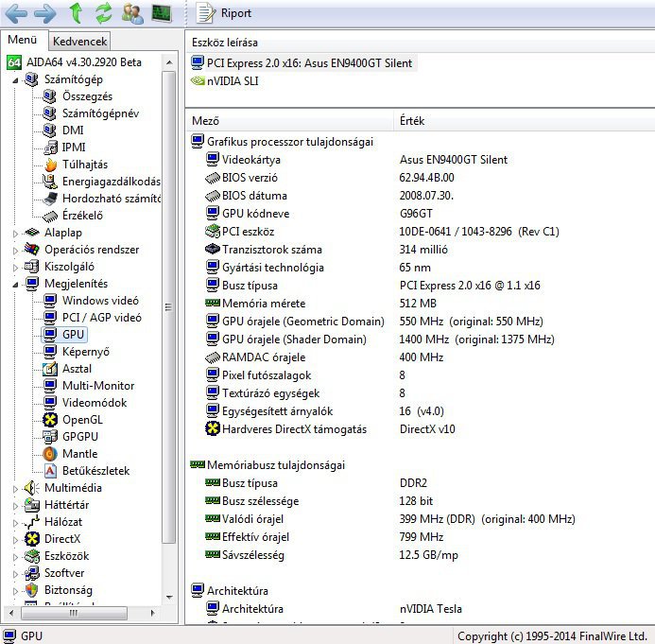655x644 pixels.
Task: Select the AIDA64 v4.30.2920 Beta root node
Action: [75, 62]
